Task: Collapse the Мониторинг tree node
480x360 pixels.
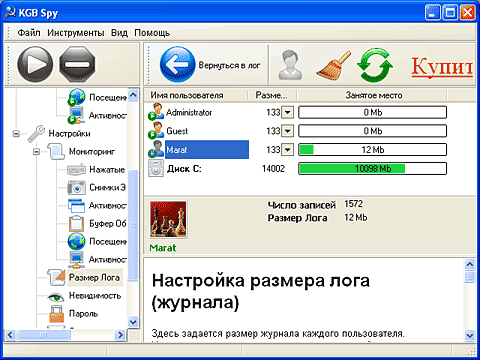Action: [x=37, y=152]
